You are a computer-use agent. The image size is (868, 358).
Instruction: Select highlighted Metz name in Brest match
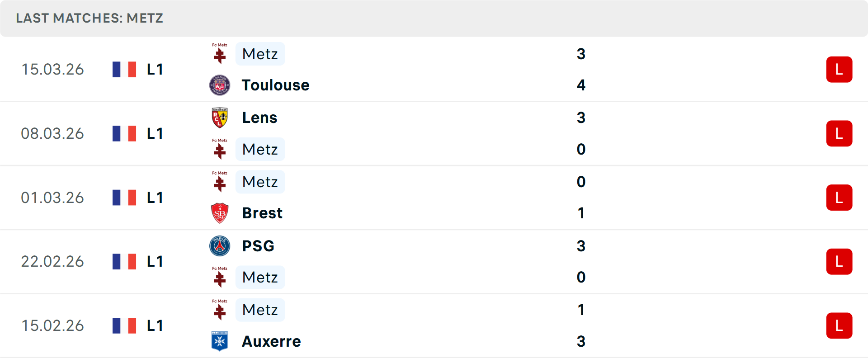(x=260, y=182)
